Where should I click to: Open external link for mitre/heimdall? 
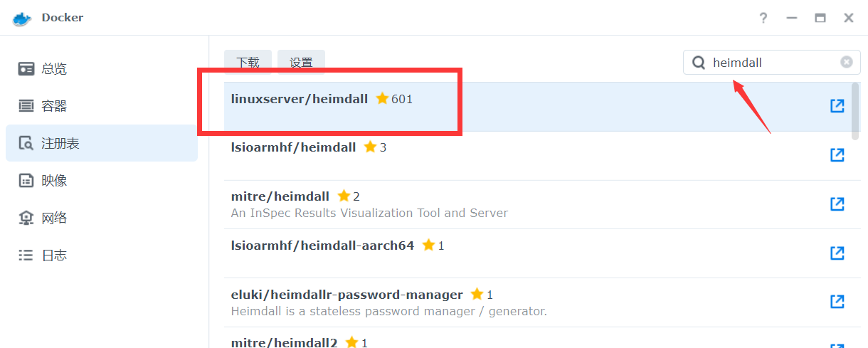(x=837, y=204)
